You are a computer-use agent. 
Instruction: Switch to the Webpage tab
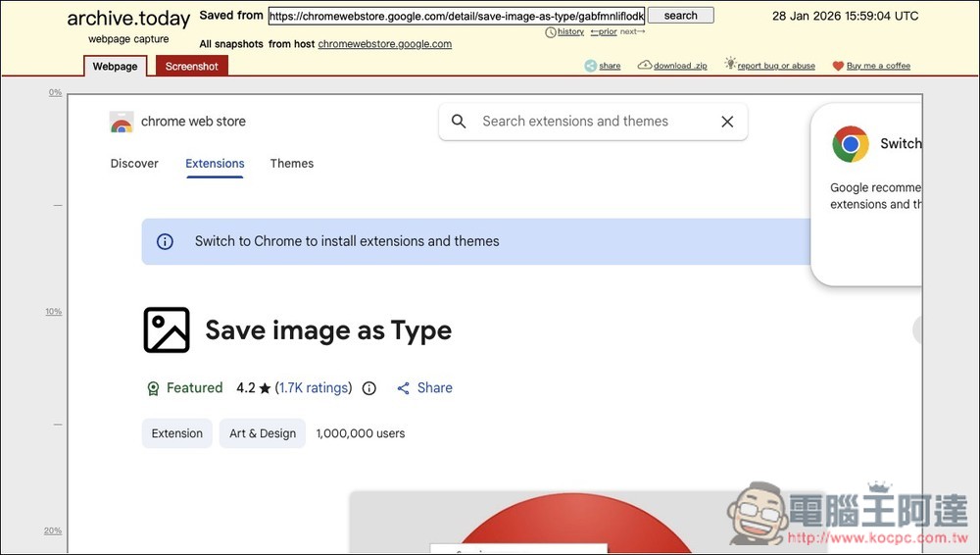pyautogui.click(x=115, y=67)
